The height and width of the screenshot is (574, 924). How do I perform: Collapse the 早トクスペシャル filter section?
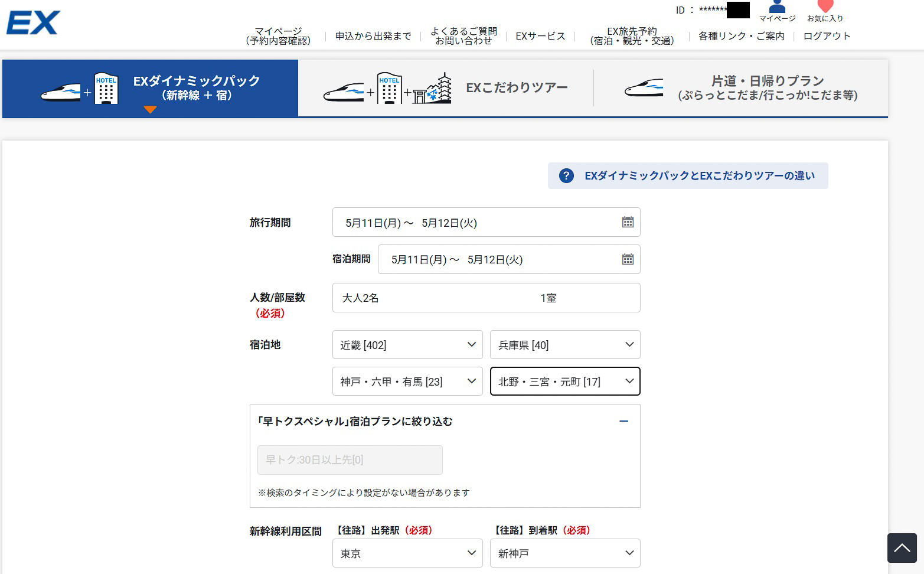[x=623, y=421]
